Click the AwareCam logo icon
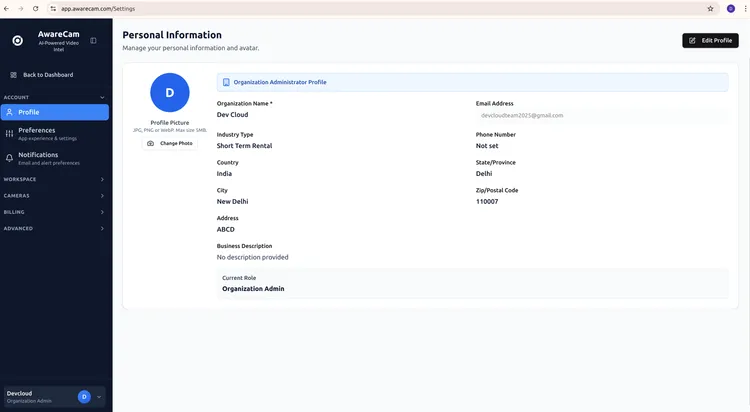The width and height of the screenshot is (750, 412). [18, 41]
